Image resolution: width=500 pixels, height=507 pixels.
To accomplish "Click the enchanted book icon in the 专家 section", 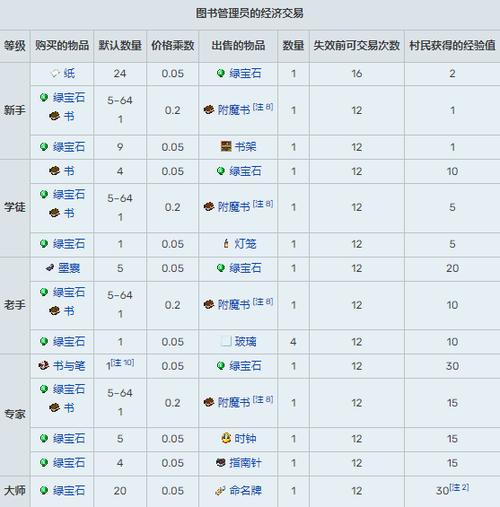I will coord(209,402).
